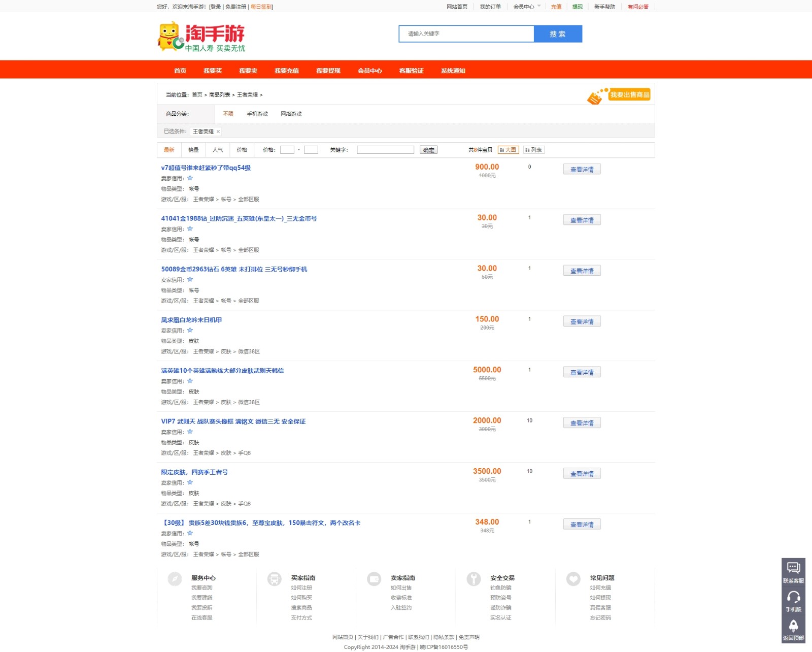Click the 服务中心 compass icon
This screenshot has width=812, height=652.
tap(175, 579)
